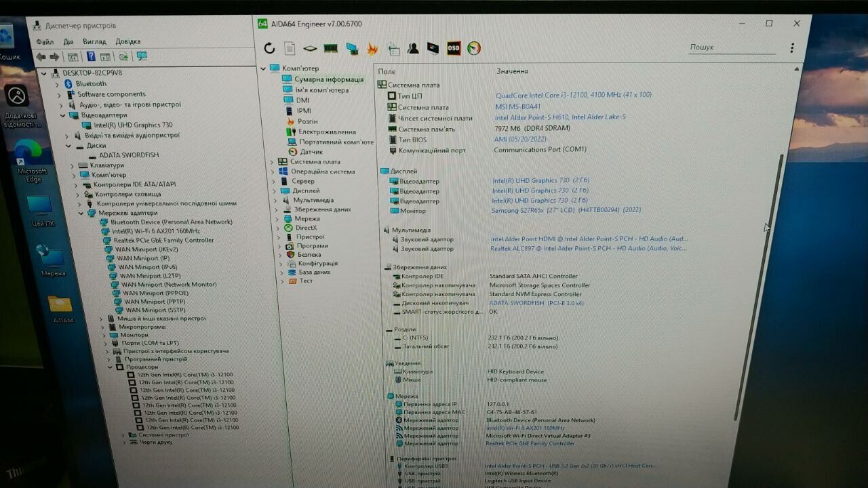Open the Вигляд menu in Device Manager

[94, 41]
